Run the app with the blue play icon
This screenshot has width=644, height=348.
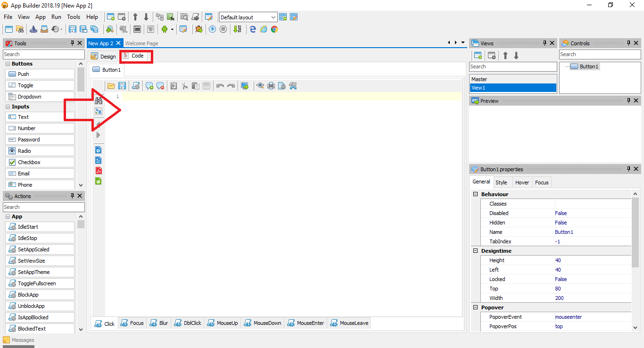[x=213, y=29]
